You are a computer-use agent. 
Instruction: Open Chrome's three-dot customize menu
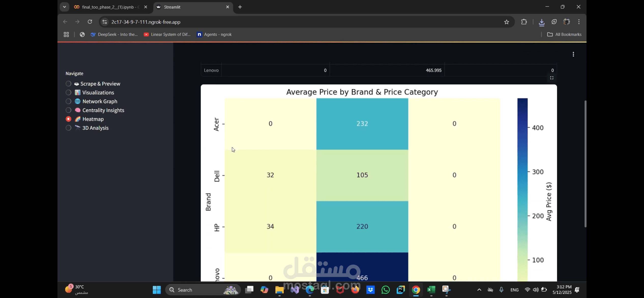click(579, 22)
